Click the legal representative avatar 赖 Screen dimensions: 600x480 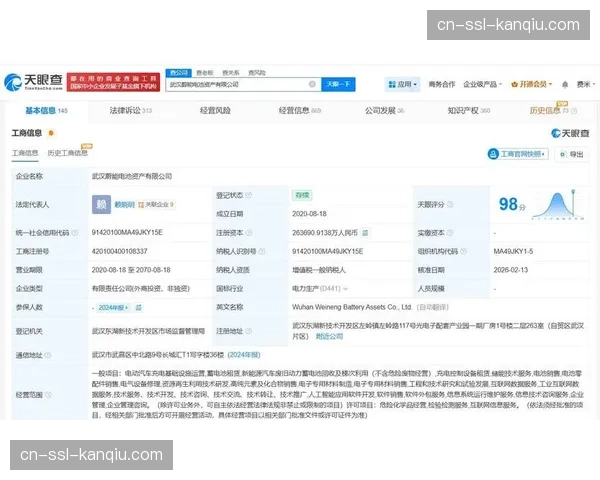click(101, 204)
